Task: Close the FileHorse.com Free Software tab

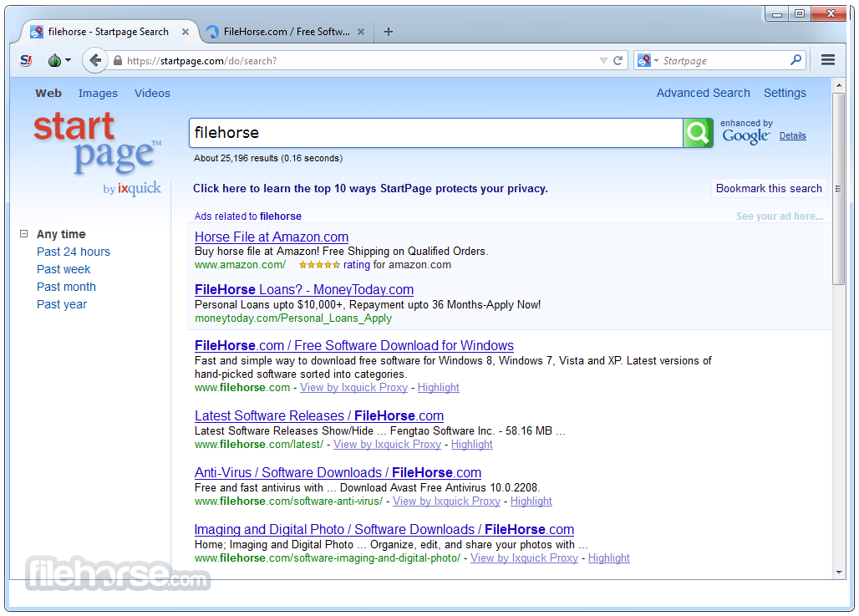Action: coord(361,32)
